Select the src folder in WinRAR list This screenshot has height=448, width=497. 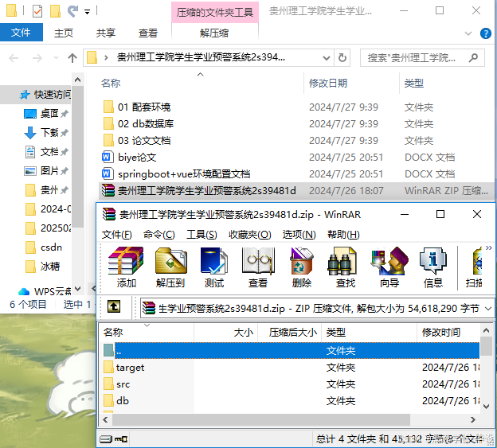tap(123, 384)
